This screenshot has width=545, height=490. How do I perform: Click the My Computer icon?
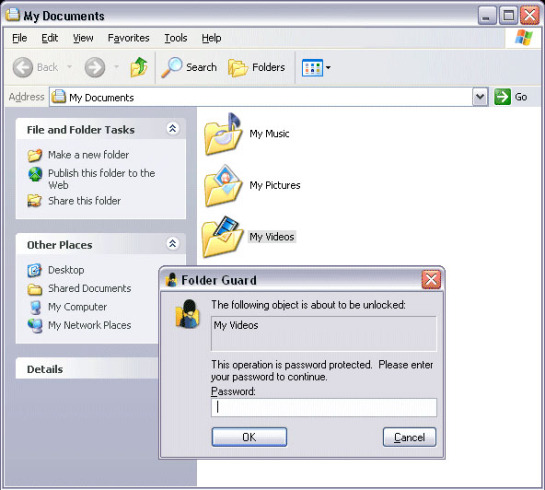tap(35, 307)
